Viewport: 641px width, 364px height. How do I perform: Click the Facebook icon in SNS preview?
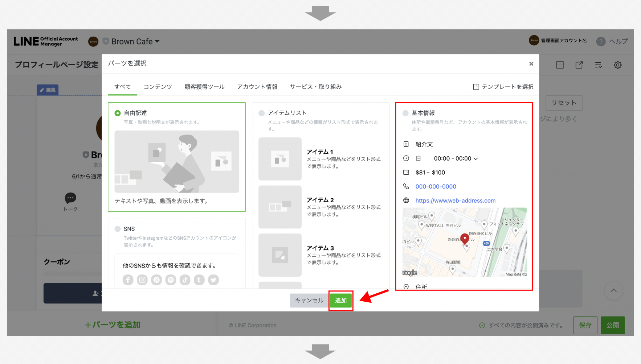pos(128,280)
